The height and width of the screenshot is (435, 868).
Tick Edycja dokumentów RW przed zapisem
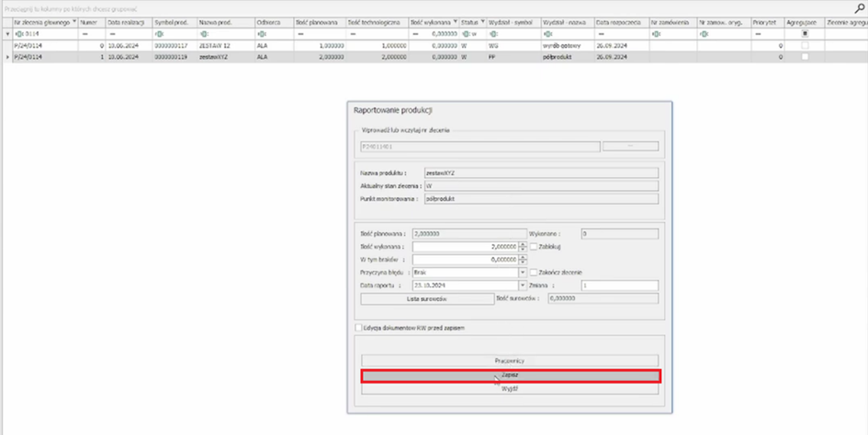point(358,327)
